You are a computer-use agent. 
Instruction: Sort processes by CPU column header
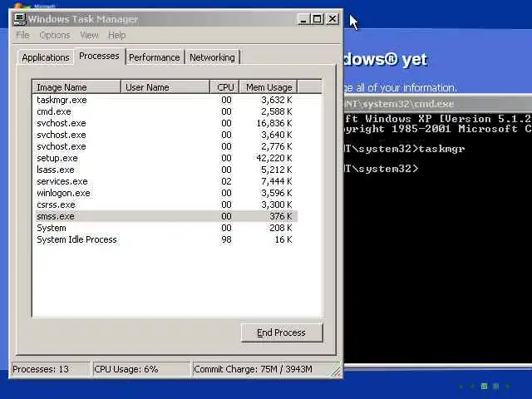225,87
